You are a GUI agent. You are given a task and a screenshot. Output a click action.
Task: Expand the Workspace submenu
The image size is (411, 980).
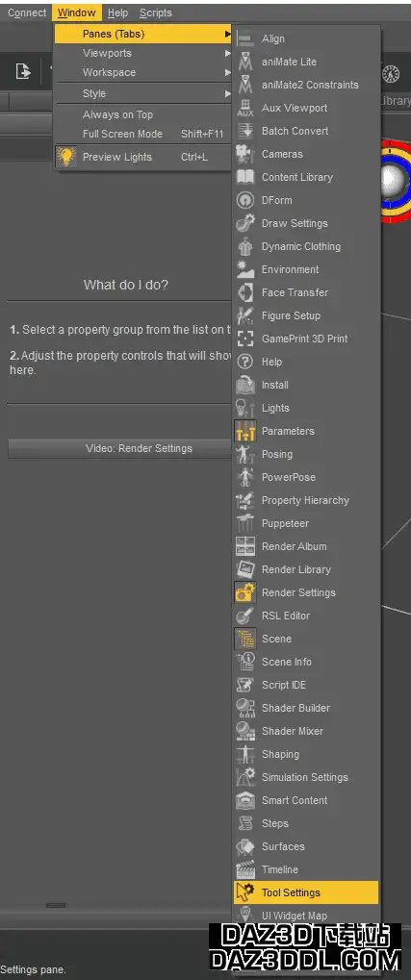[x=143, y=72]
